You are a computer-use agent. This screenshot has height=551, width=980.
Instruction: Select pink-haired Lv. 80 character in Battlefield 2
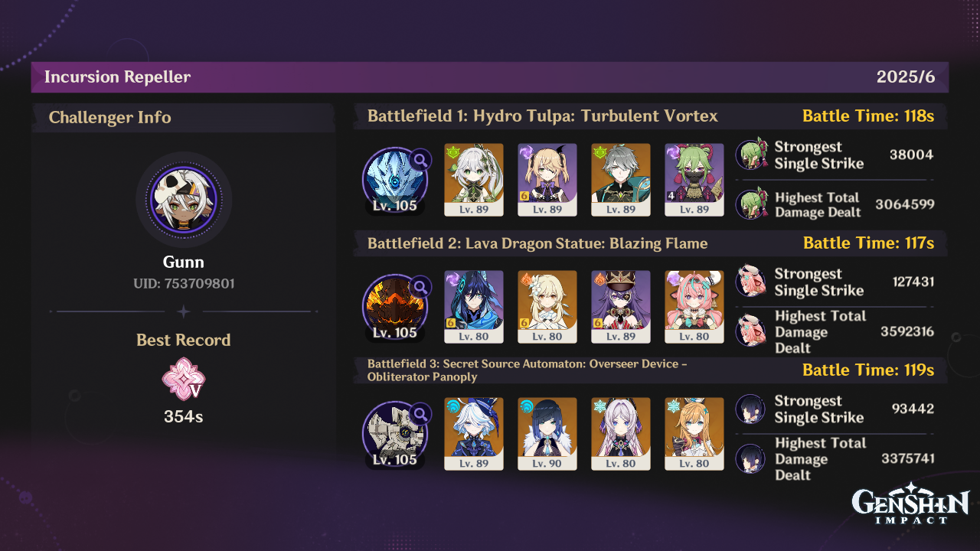(694, 307)
